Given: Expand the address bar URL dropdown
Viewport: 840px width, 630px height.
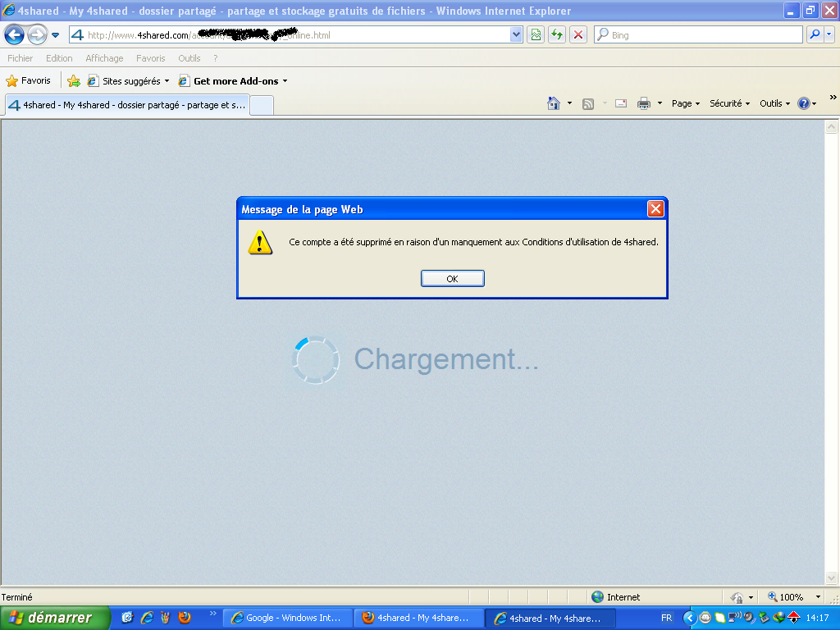Looking at the screenshot, I should 516,35.
